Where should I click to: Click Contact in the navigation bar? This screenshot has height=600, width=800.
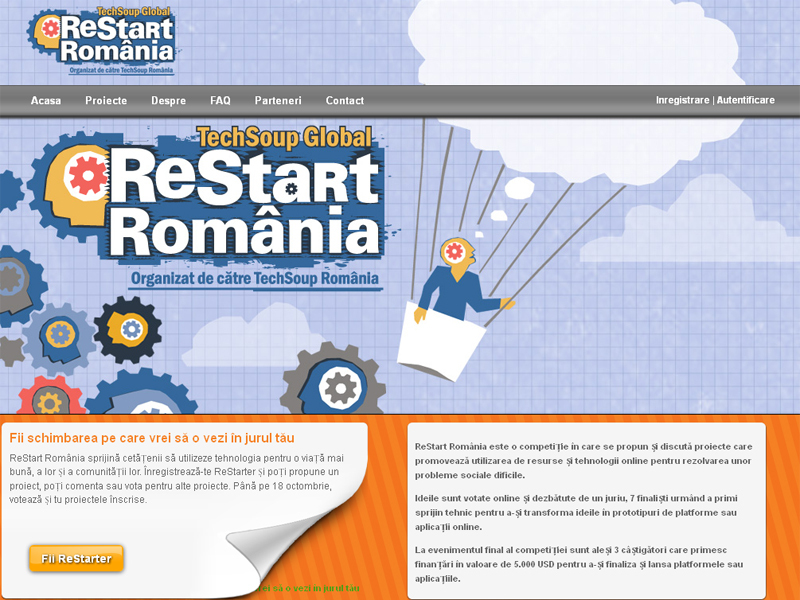click(345, 101)
